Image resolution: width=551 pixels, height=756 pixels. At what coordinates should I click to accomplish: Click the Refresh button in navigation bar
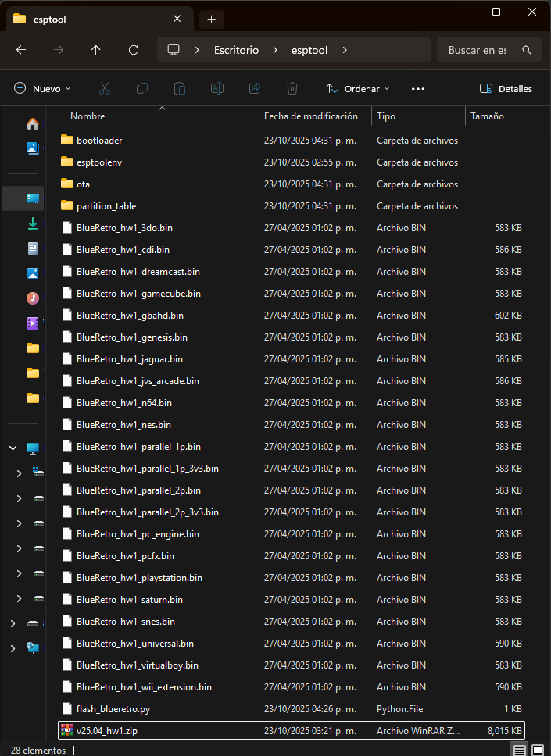click(x=134, y=50)
